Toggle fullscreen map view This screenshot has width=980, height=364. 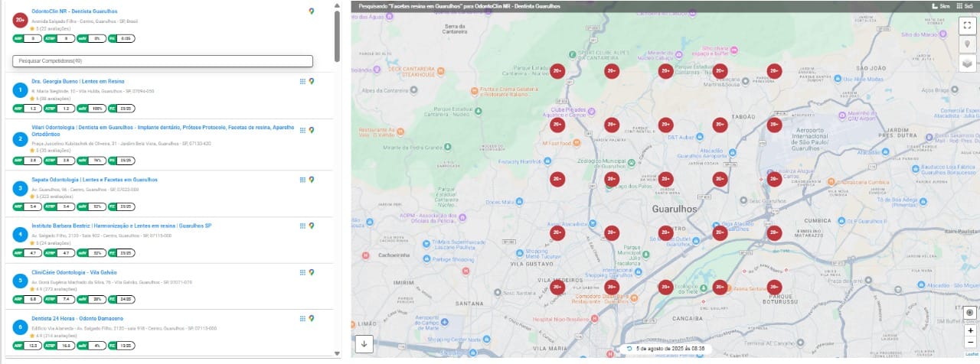coord(969,24)
